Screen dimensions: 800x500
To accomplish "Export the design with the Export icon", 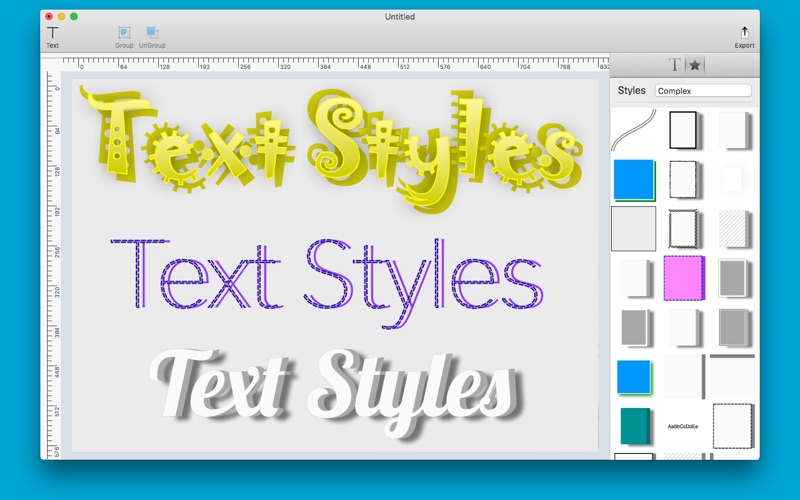I will click(x=744, y=37).
